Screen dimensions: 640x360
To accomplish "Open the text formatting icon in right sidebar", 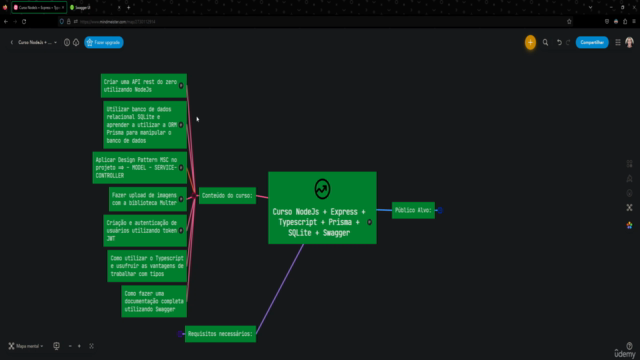I will (x=629, y=178).
